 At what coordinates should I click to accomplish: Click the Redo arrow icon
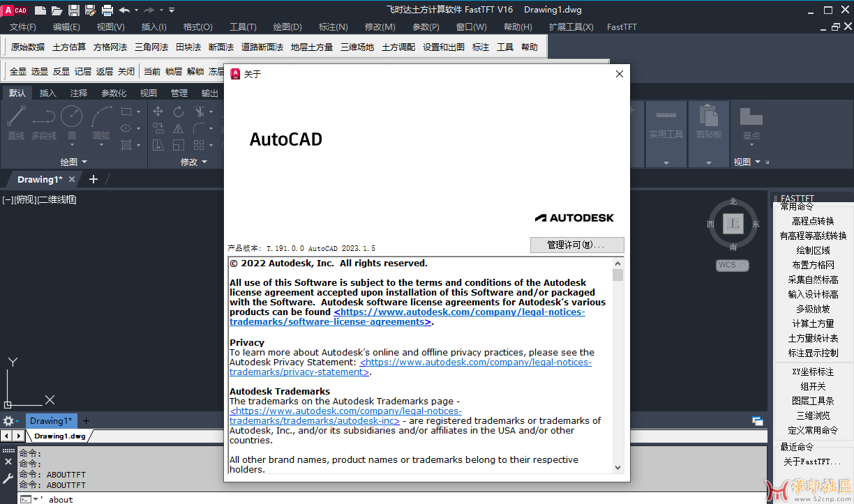[149, 10]
